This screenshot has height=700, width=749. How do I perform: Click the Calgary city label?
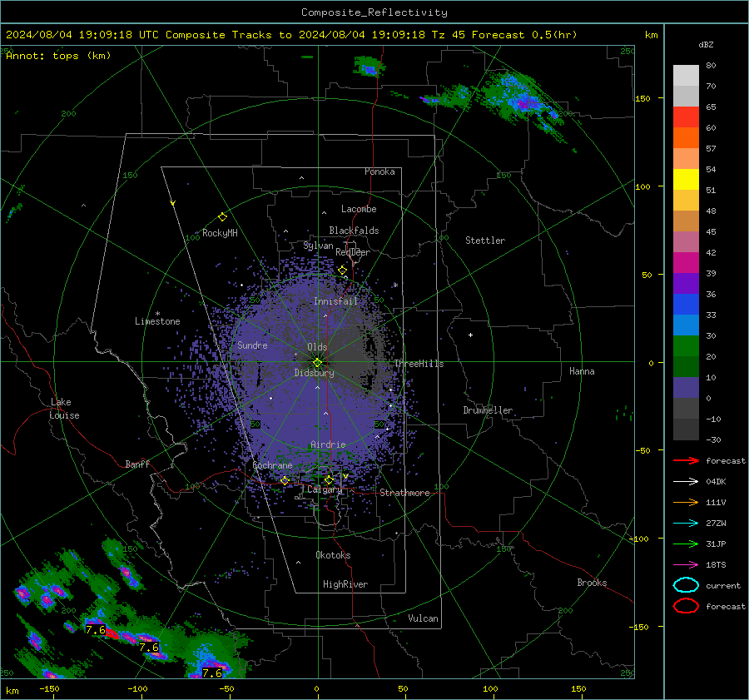(x=325, y=489)
